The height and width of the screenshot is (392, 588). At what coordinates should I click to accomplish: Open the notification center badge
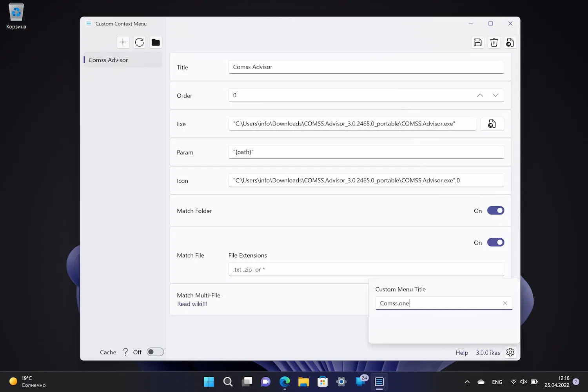pos(576,381)
